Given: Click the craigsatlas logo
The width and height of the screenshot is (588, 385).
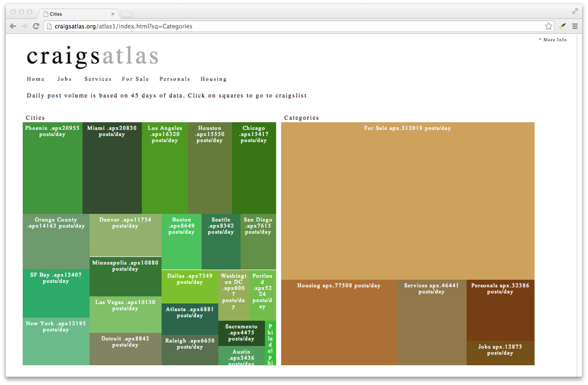Looking at the screenshot, I should 93,56.
